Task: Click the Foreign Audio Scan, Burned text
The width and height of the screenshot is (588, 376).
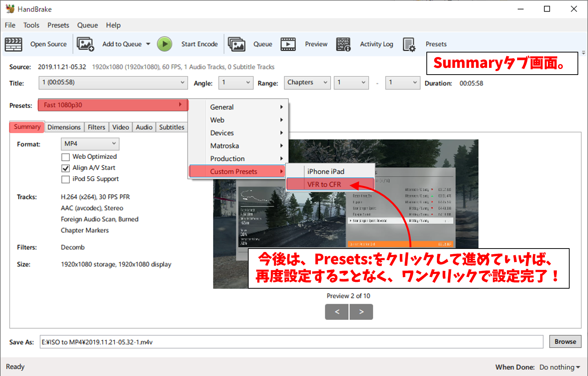Action: [x=99, y=219]
